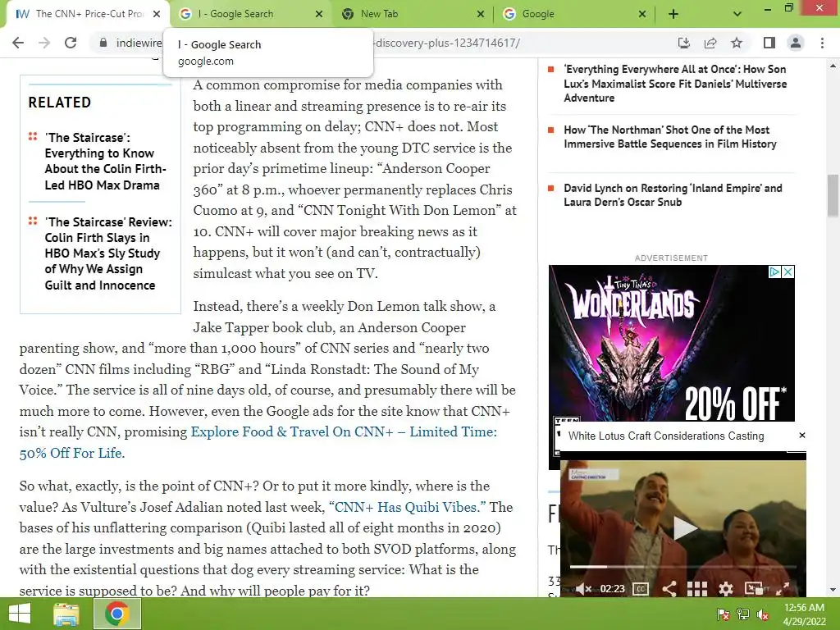Open the Chrome side panel
The width and height of the screenshot is (840, 630).
tap(769, 43)
